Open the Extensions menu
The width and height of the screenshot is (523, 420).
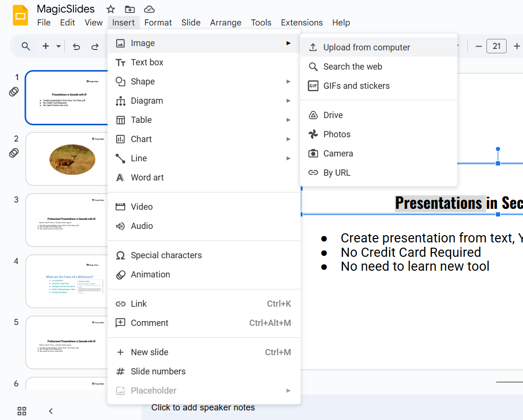(302, 23)
